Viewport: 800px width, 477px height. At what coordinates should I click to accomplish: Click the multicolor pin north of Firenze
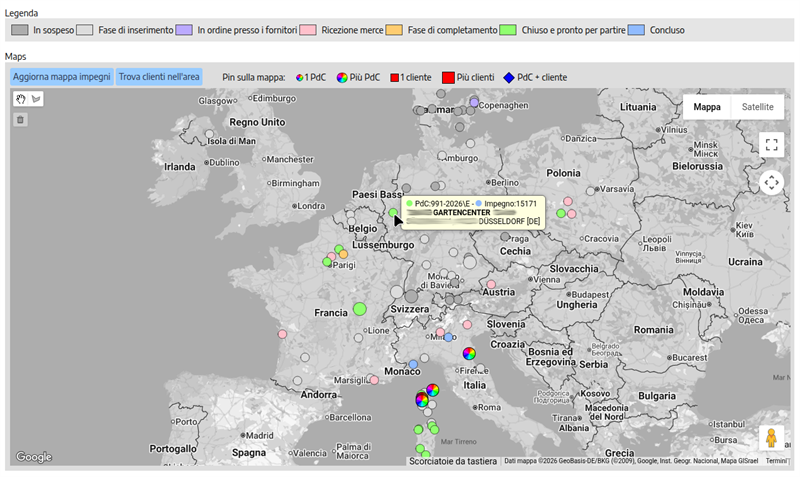click(469, 353)
